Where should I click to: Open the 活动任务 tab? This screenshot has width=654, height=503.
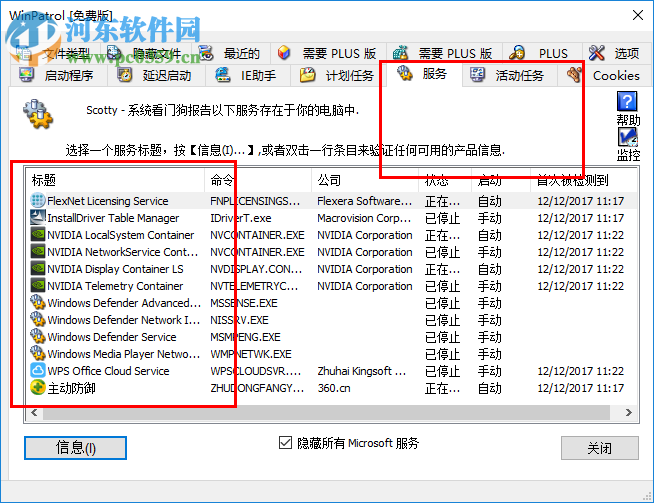point(509,75)
